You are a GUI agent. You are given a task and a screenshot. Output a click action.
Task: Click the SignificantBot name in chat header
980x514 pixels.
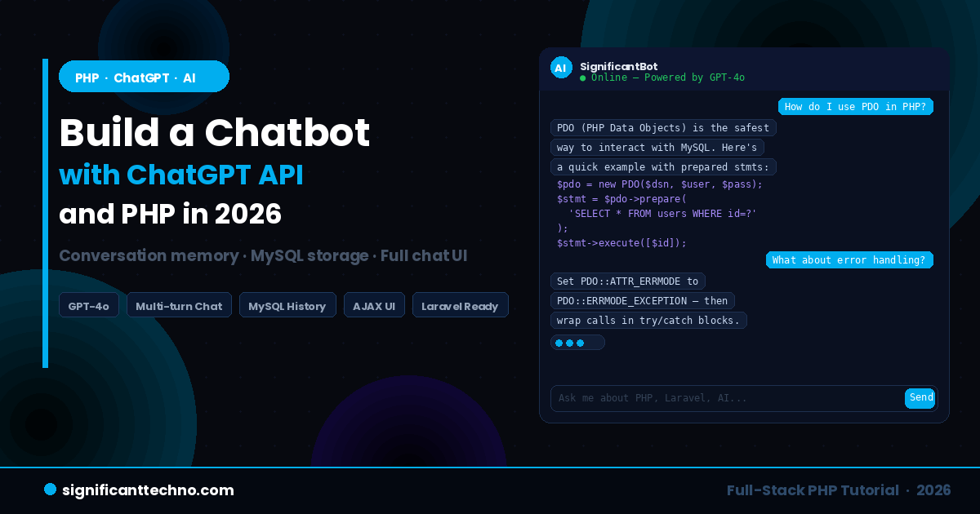coord(618,66)
